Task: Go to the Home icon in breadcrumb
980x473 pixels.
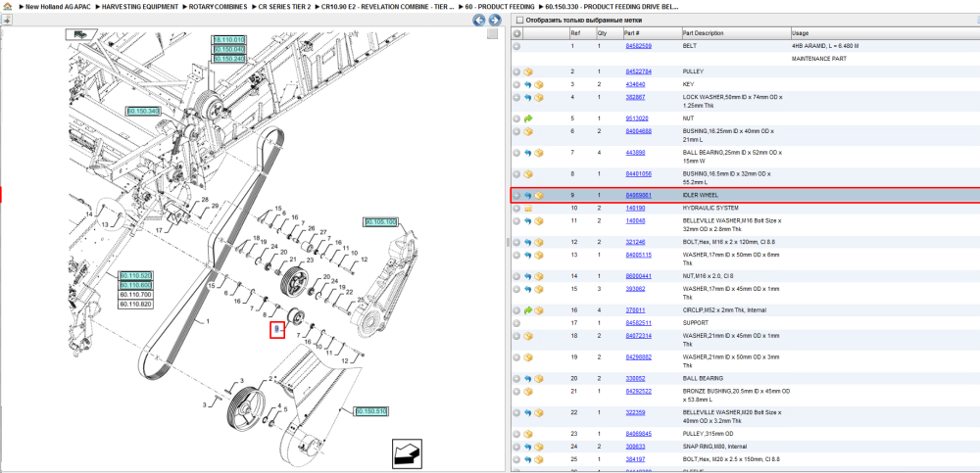Action: pos(6,6)
